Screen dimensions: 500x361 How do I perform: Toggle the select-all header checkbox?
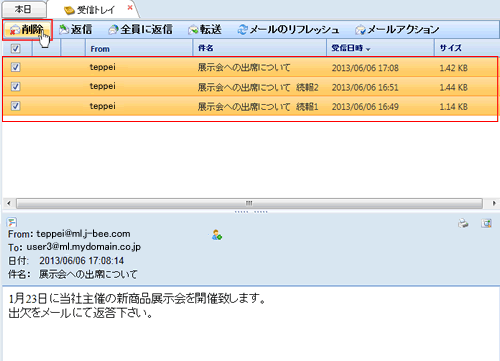(15, 49)
